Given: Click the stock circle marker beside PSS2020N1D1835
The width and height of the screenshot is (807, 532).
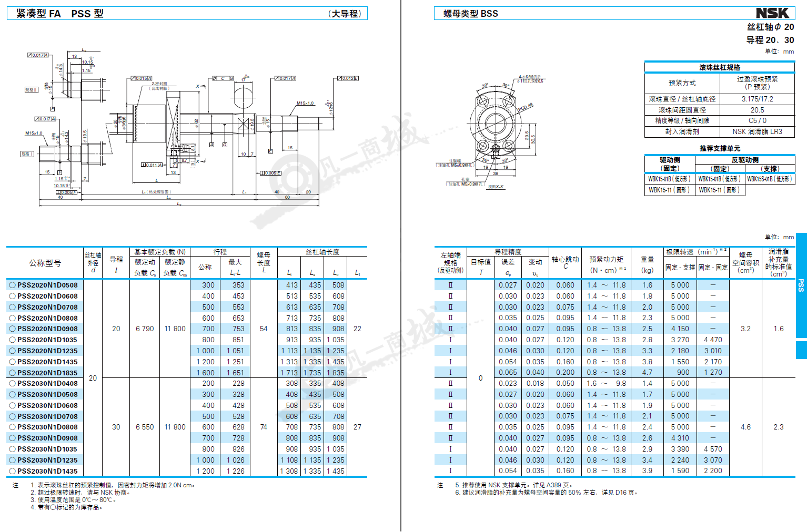Looking at the screenshot, I should [x=12, y=373].
